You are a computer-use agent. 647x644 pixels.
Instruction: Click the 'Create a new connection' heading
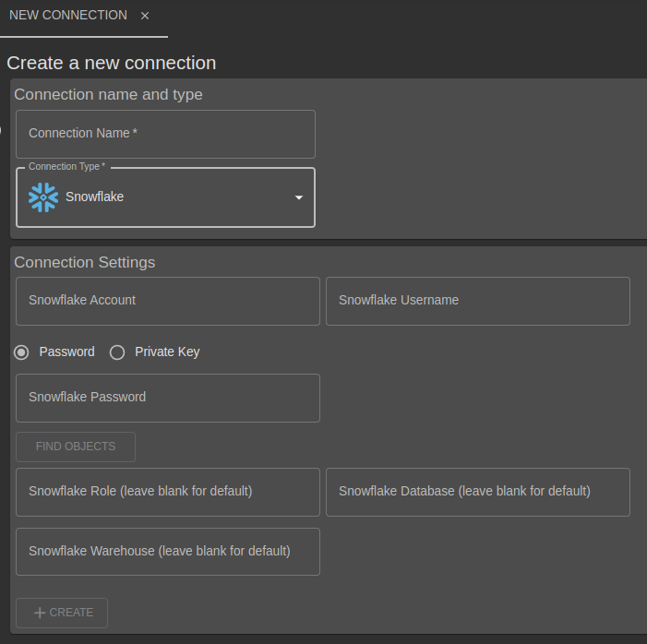click(x=112, y=63)
